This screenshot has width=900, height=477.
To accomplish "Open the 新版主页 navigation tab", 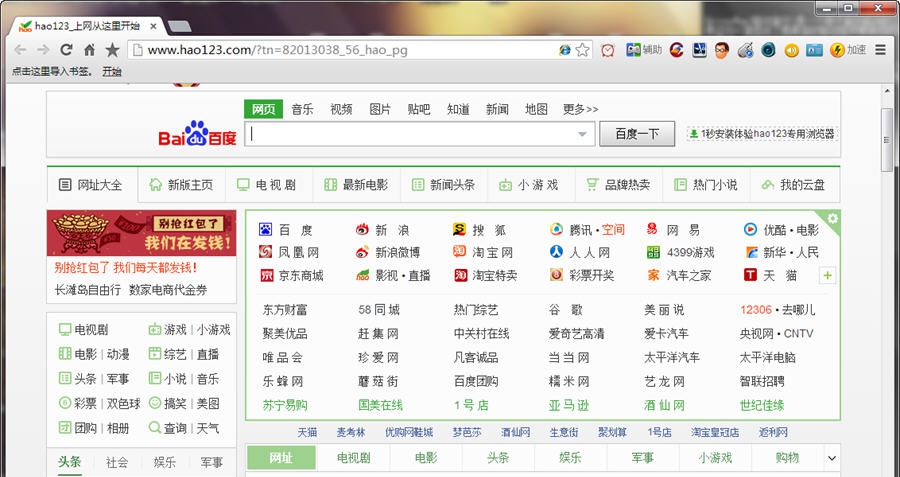I will (182, 185).
